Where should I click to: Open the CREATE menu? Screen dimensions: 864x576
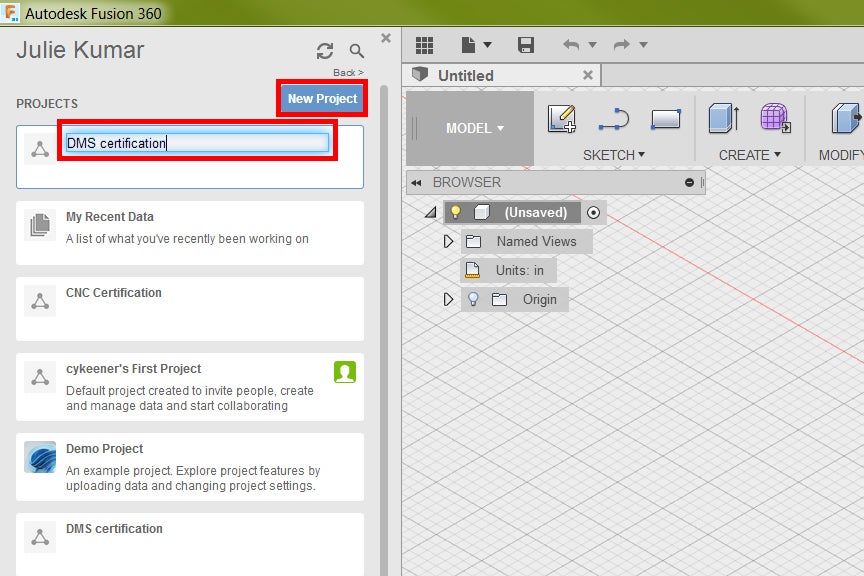749,155
